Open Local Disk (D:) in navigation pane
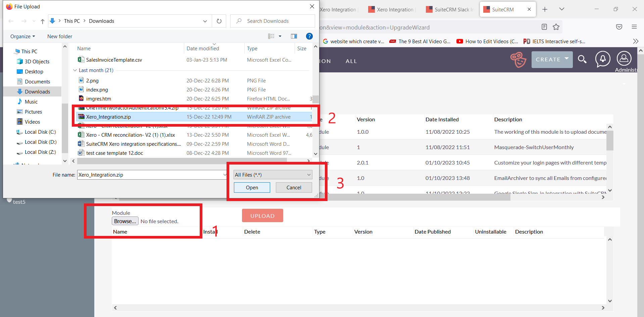Image resolution: width=644 pixels, height=317 pixels. point(41,142)
